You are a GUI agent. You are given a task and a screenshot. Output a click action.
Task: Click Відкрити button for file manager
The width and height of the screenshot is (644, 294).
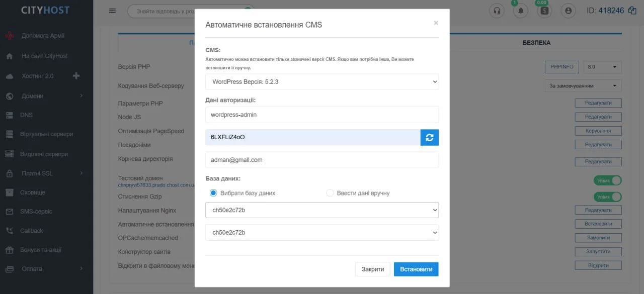coord(598,265)
